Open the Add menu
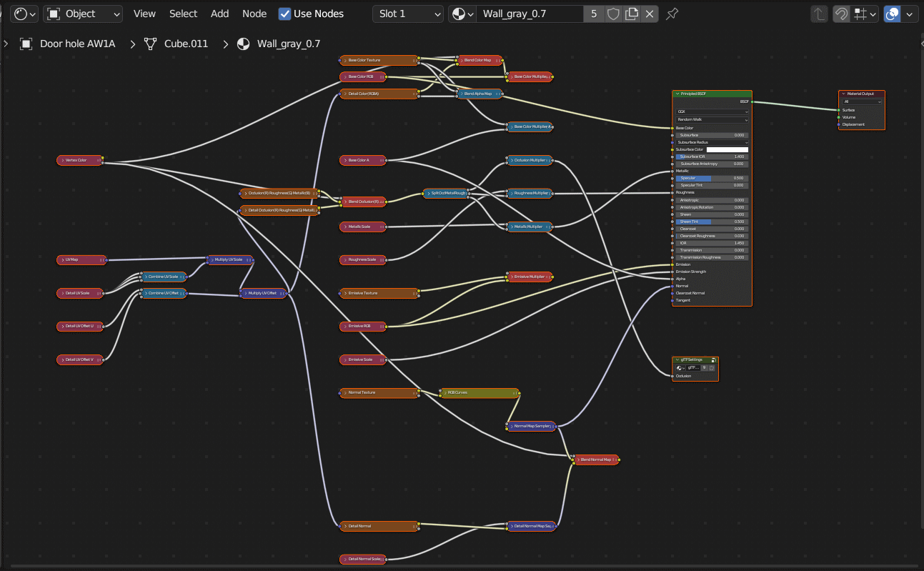Image resolution: width=924 pixels, height=571 pixels. [x=220, y=14]
